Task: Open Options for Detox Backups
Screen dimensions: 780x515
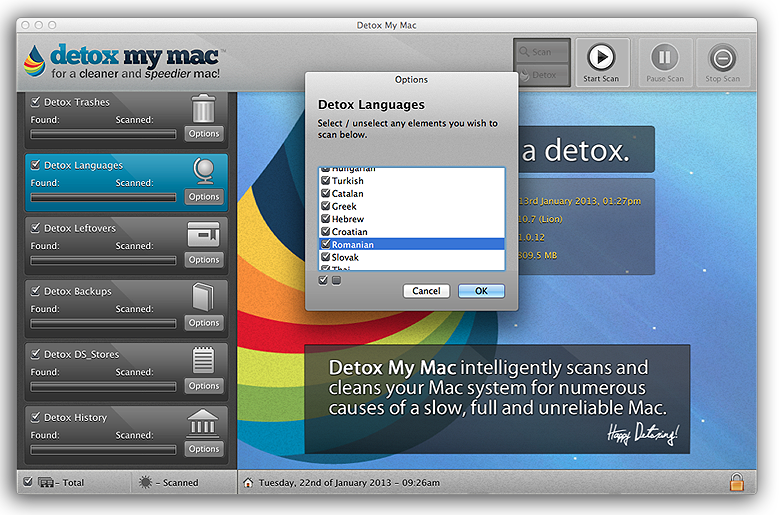Action: pos(204,323)
